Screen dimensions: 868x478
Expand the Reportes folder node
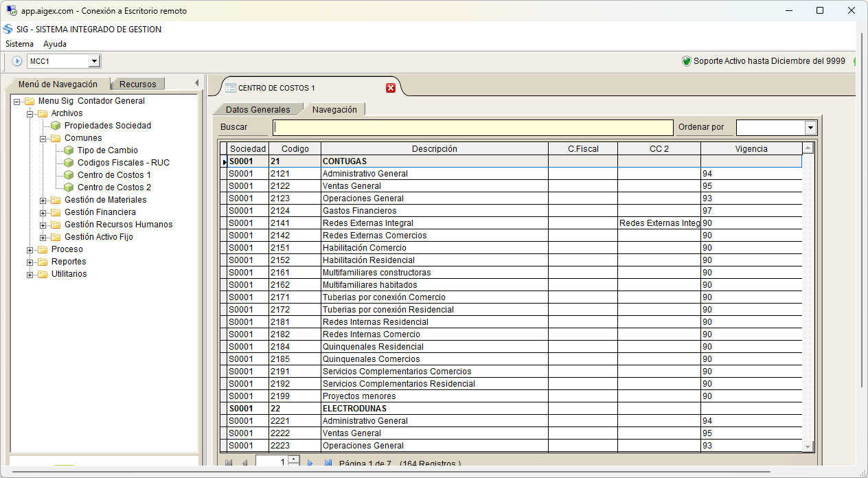30,262
